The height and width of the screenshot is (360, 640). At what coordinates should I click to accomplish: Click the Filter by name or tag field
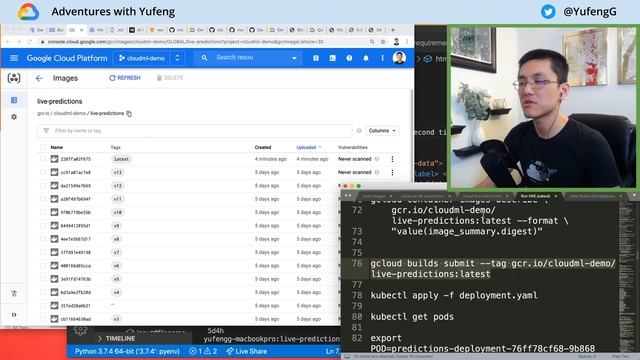point(195,131)
